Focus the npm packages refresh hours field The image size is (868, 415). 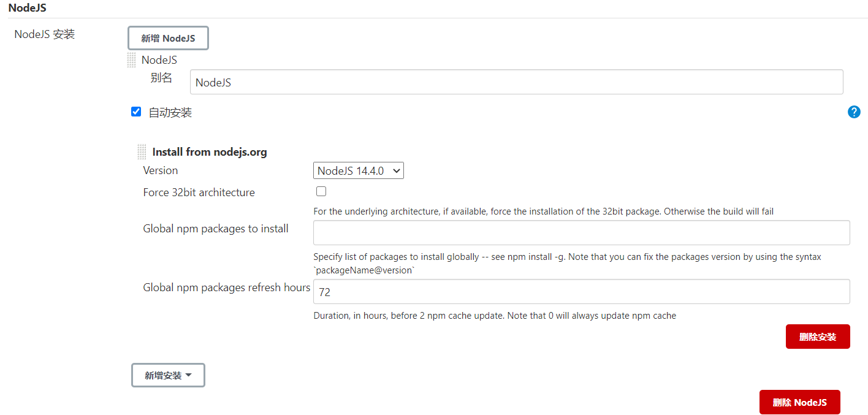pyautogui.click(x=581, y=292)
